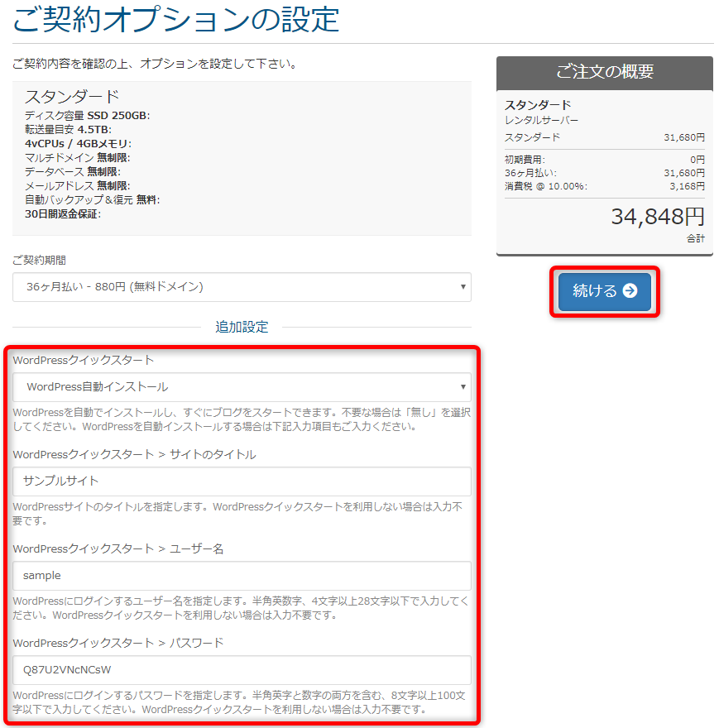Open the WordPressクイックスタート dropdown
Image resolution: width=719 pixels, height=728 pixels.
(242, 387)
